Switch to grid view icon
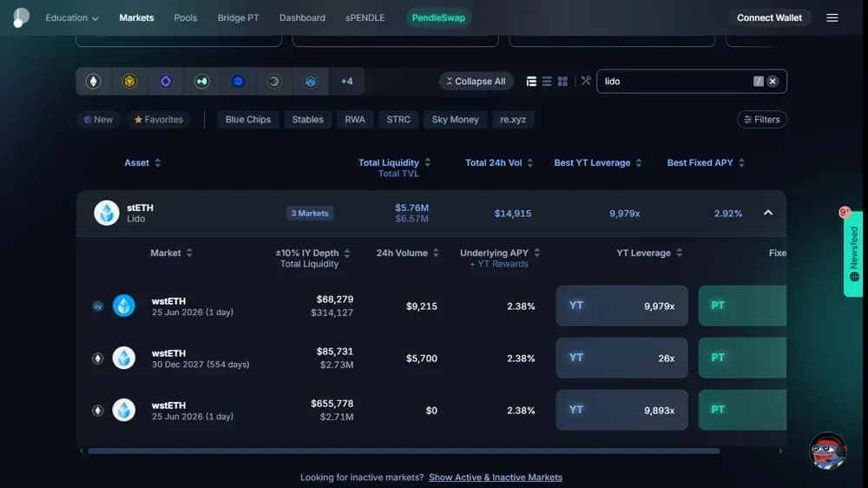The height and width of the screenshot is (488, 868). [562, 82]
